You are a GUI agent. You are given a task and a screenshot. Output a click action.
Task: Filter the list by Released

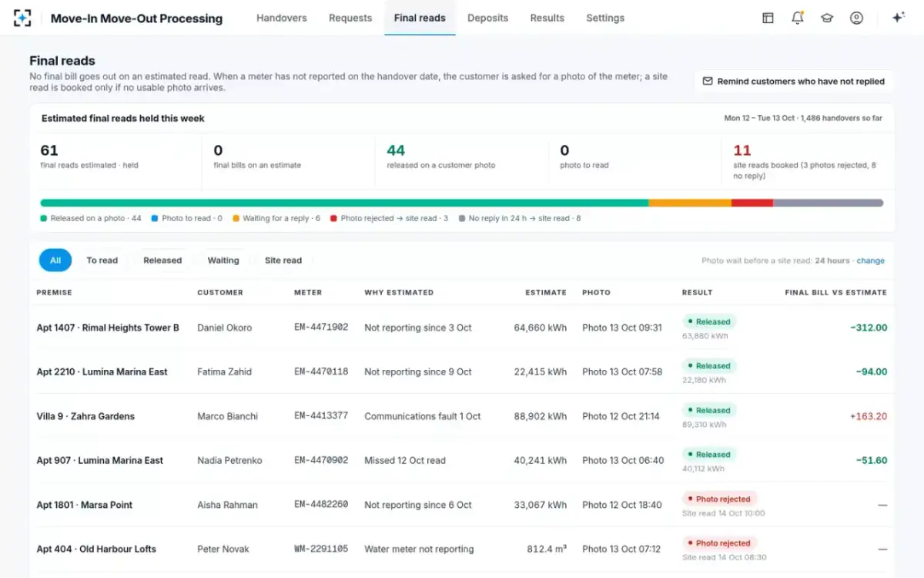(x=162, y=260)
